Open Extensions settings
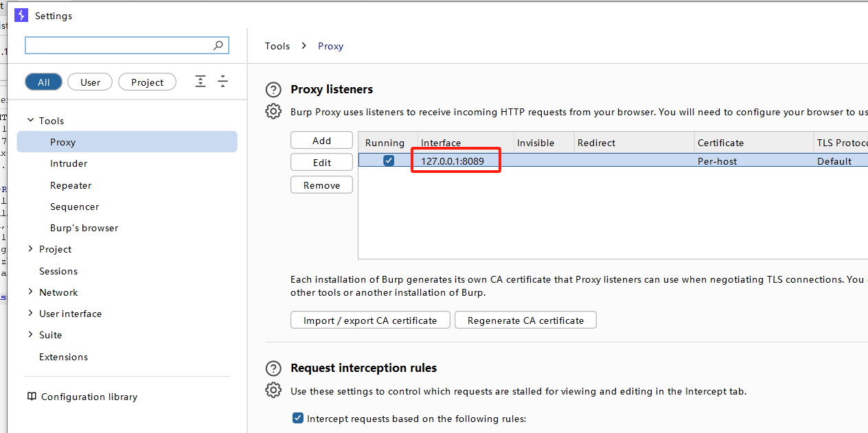 tap(64, 357)
